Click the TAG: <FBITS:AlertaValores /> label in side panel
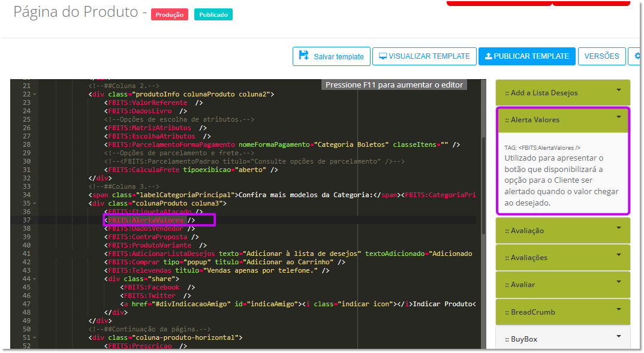This screenshot has height=353, width=644. click(542, 148)
